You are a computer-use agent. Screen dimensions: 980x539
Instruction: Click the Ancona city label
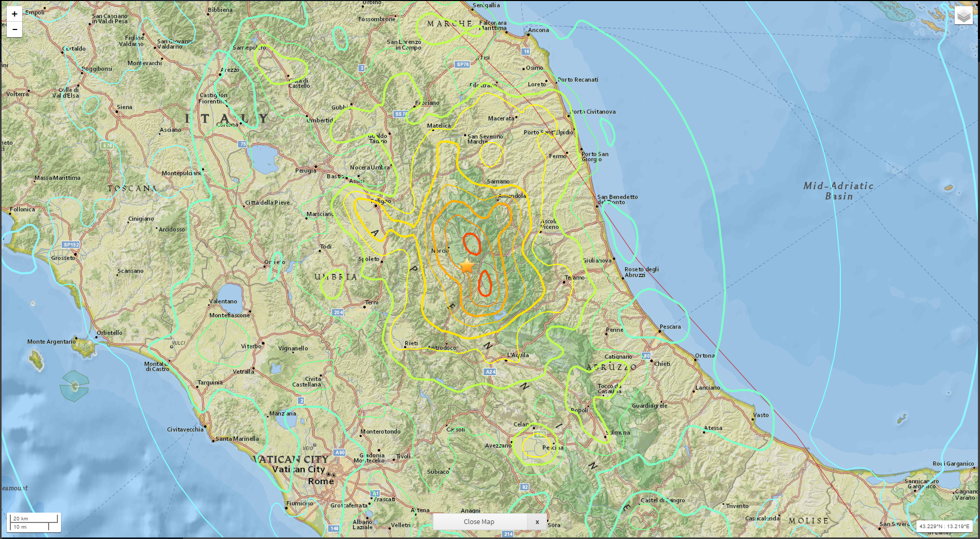point(538,30)
